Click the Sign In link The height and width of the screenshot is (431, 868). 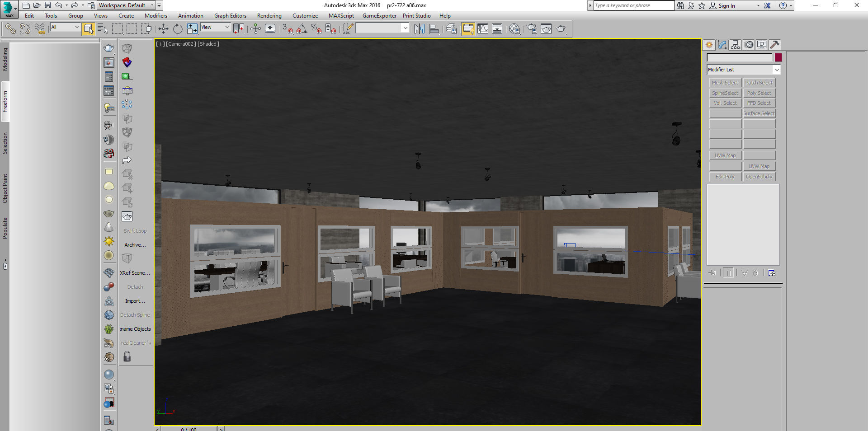coord(726,6)
